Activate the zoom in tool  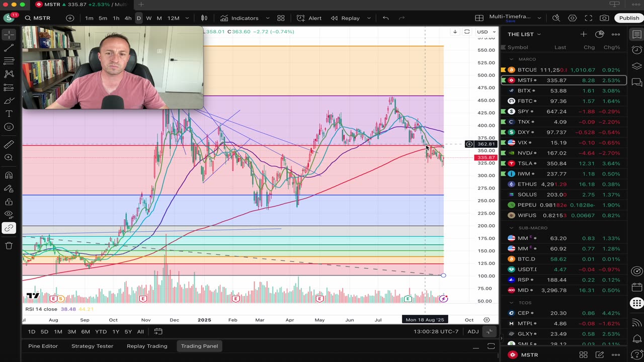pyautogui.click(x=9, y=158)
